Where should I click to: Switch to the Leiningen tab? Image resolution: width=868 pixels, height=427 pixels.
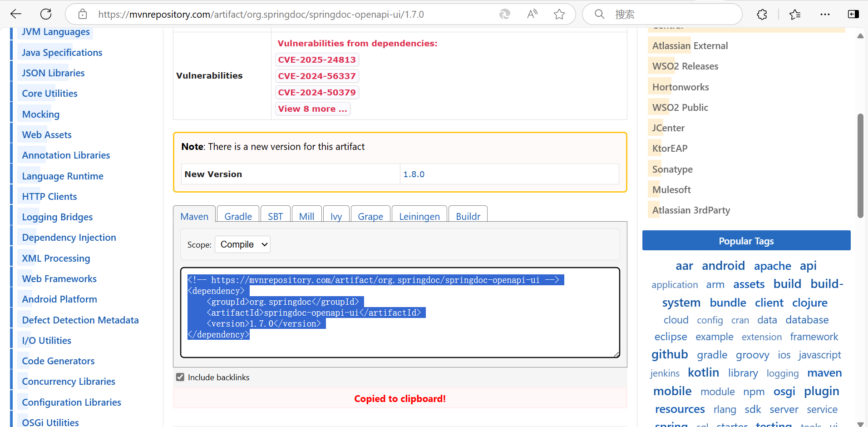(419, 216)
